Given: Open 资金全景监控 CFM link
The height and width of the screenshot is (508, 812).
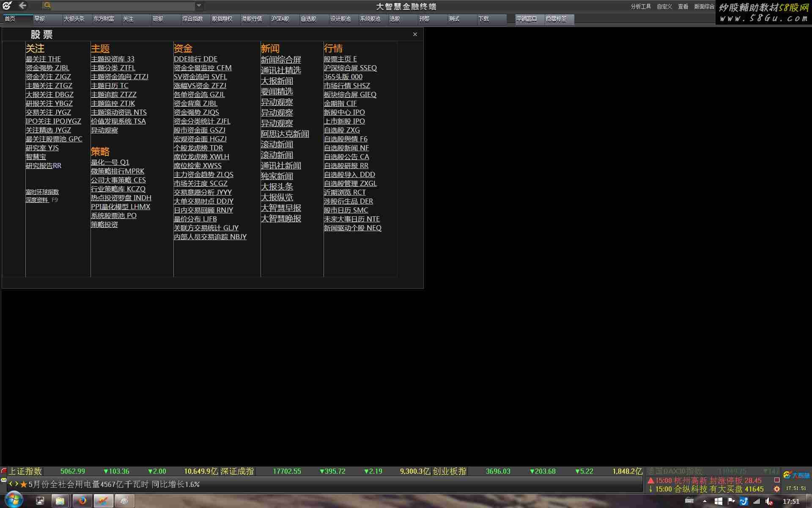Looking at the screenshot, I should tap(203, 68).
